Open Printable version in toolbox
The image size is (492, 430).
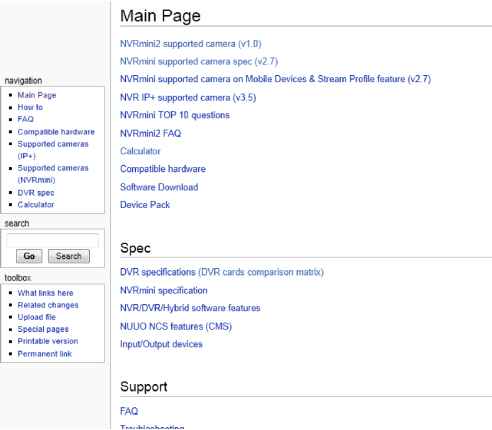[x=48, y=341]
